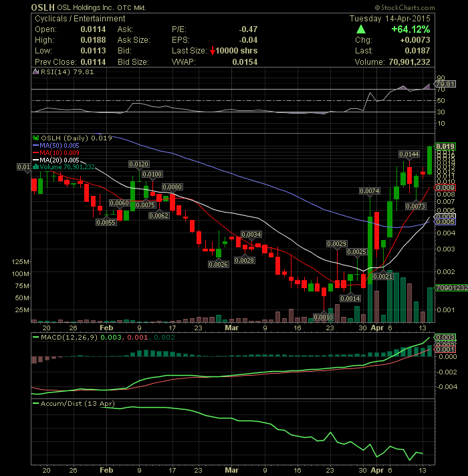Screen dimensions: 468x476
Task: Select the Last price 0.0187
Action: pyautogui.click(x=417, y=51)
